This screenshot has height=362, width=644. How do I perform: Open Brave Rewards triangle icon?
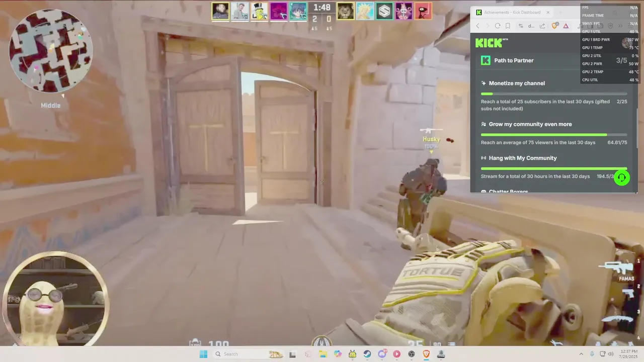(566, 26)
